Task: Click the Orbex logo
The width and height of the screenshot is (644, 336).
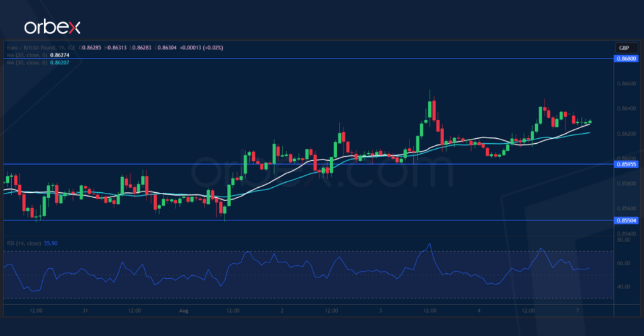Action: pyautogui.click(x=52, y=27)
